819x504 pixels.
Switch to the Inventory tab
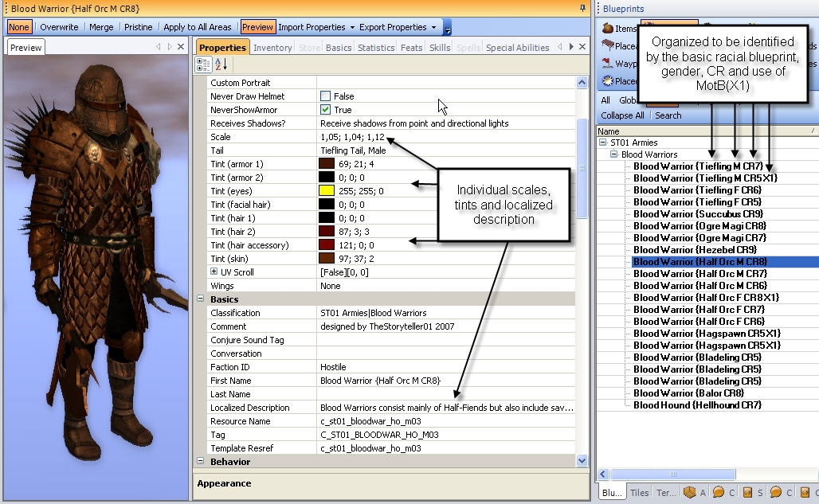click(x=272, y=48)
